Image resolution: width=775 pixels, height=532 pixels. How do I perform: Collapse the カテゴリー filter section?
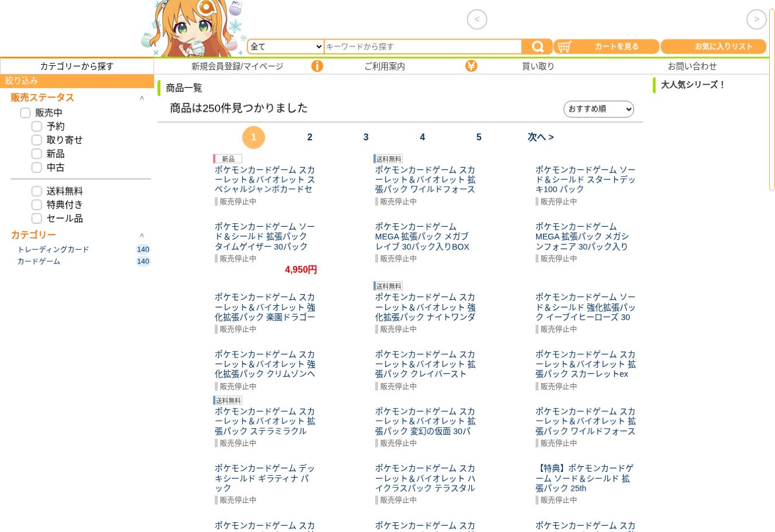click(141, 235)
